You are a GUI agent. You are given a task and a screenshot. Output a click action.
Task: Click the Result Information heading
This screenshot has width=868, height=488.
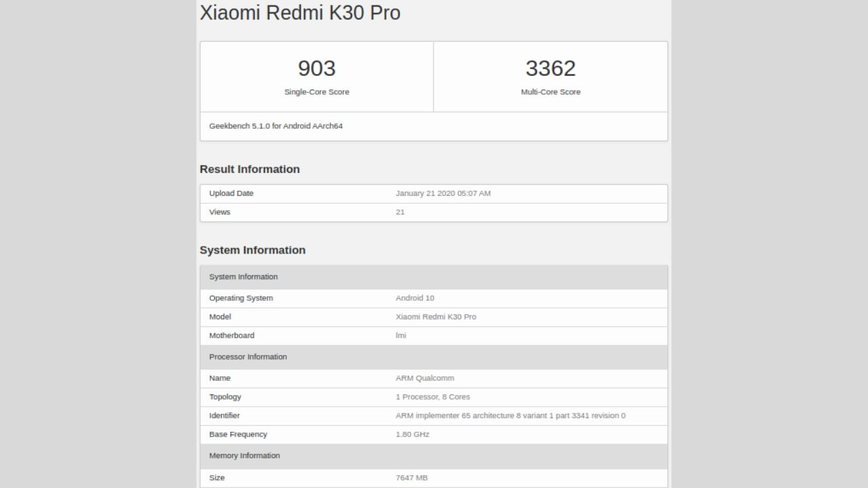coord(250,169)
